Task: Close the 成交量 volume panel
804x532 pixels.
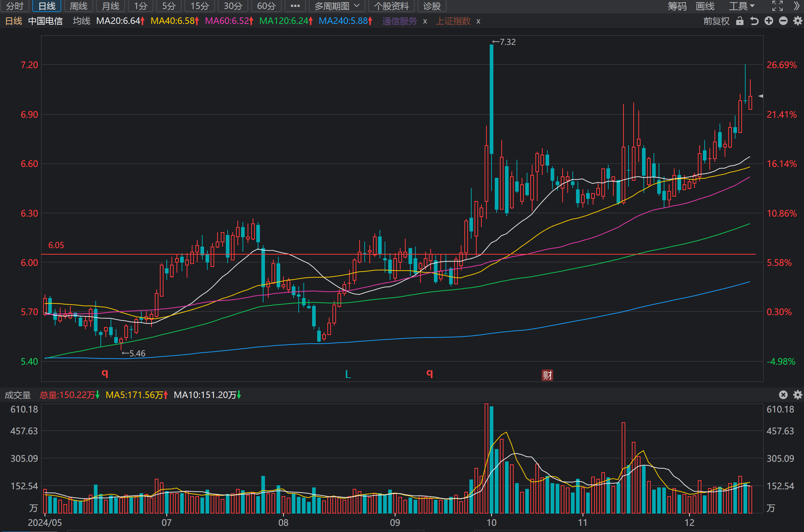Action: tap(783, 395)
